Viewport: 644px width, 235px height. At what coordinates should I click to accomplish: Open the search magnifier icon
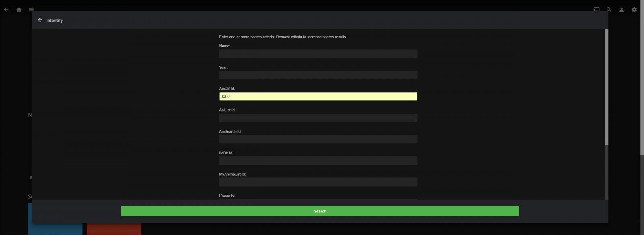(x=609, y=9)
